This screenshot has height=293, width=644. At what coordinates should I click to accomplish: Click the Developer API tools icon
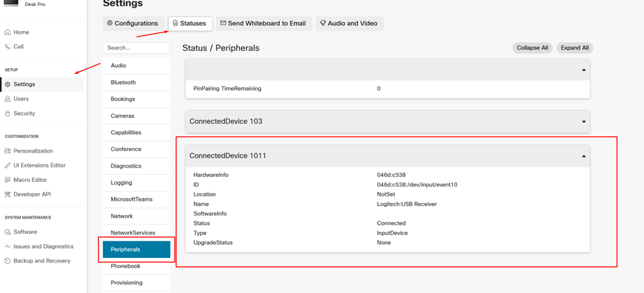point(8,194)
